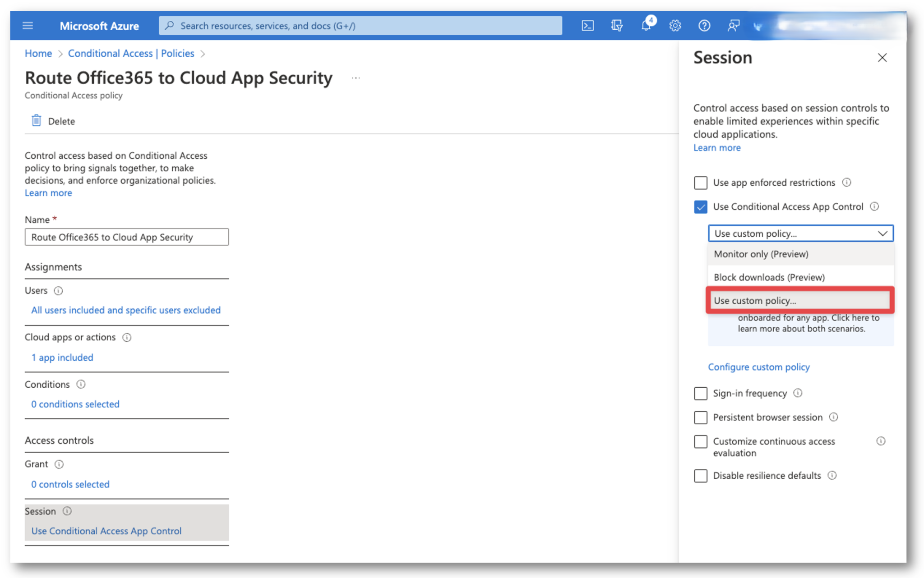
Task: Open the notifications bell
Action: [x=647, y=25]
